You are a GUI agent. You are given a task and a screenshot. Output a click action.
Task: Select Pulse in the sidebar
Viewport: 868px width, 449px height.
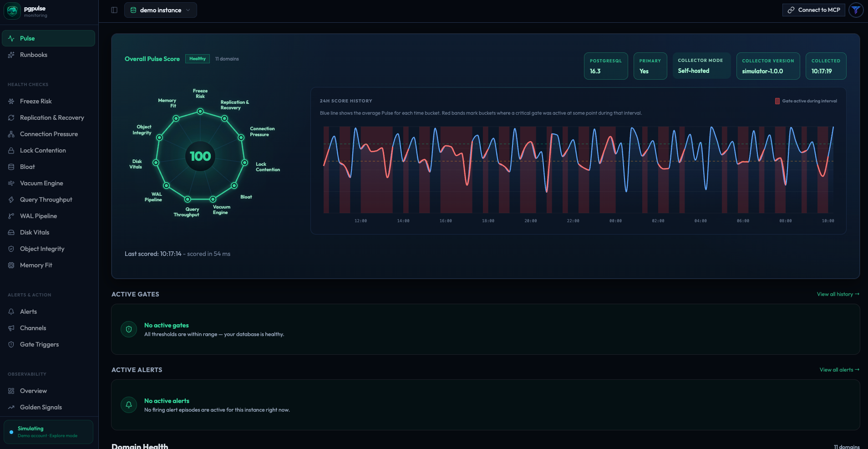(x=49, y=38)
